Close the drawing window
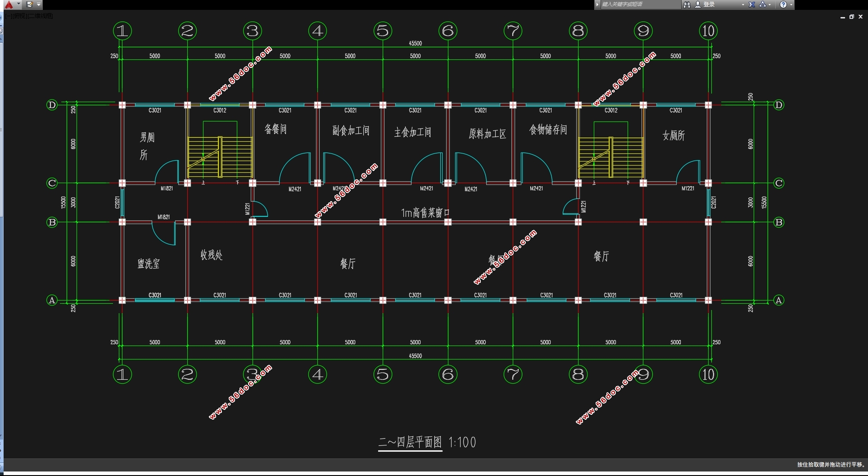868x476 pixels. pos(860,17)
